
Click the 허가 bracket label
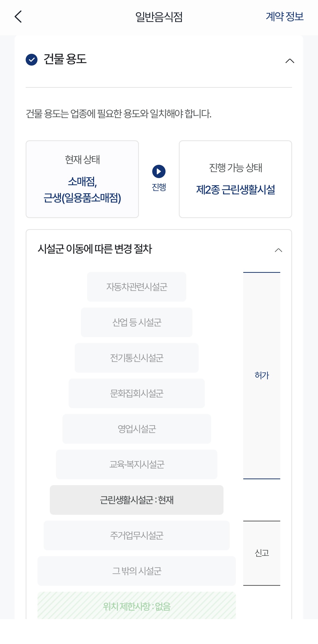(x=262, y=375)
